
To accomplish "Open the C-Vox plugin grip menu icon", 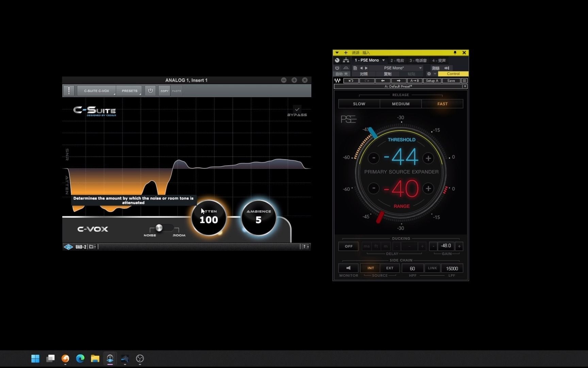I will tap(69, 91).
